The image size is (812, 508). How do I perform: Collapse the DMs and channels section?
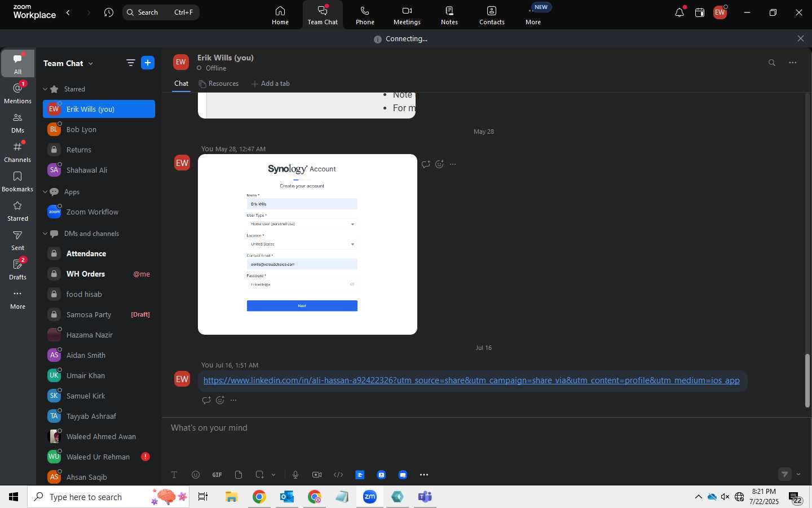pyautogui.click(x=45, y=234)
